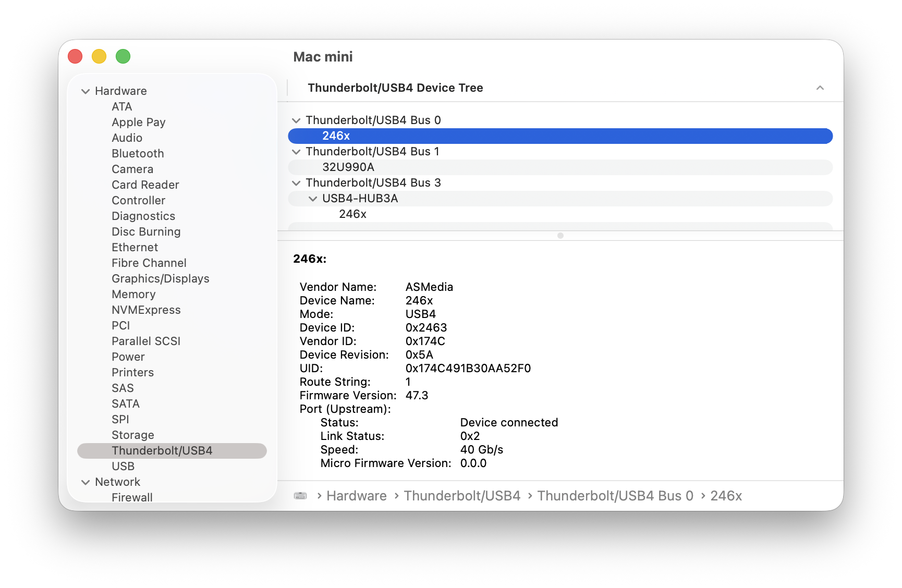
Task: Select Bluetooth in the Hardware sidebar
Action: click(x=137, y=153)
